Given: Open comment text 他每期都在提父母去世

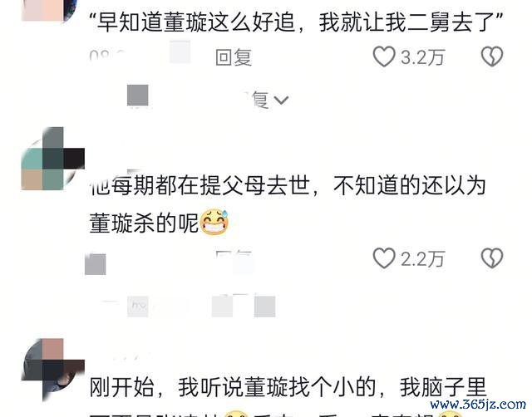Looking at the screenshot, I should coord(288,204).
